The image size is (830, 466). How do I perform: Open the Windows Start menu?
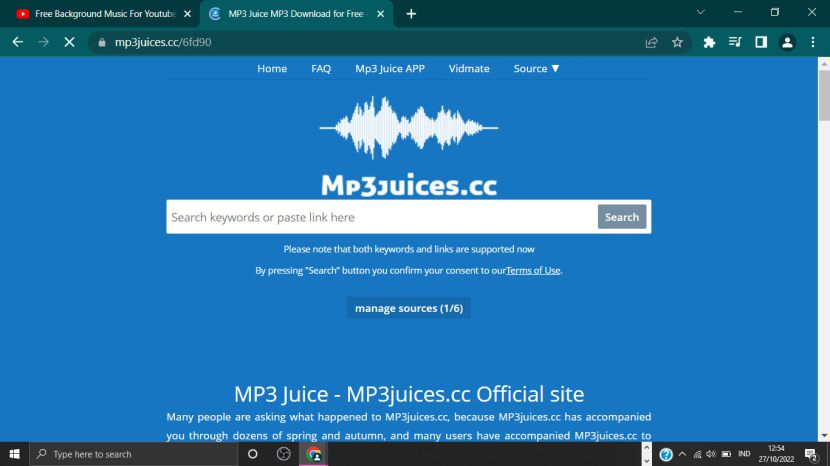pos(14,454)
